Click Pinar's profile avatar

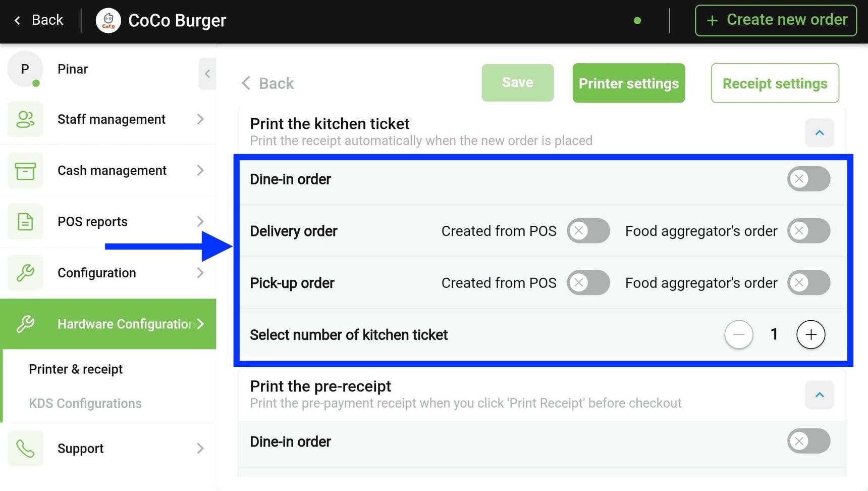click(25, 69)
